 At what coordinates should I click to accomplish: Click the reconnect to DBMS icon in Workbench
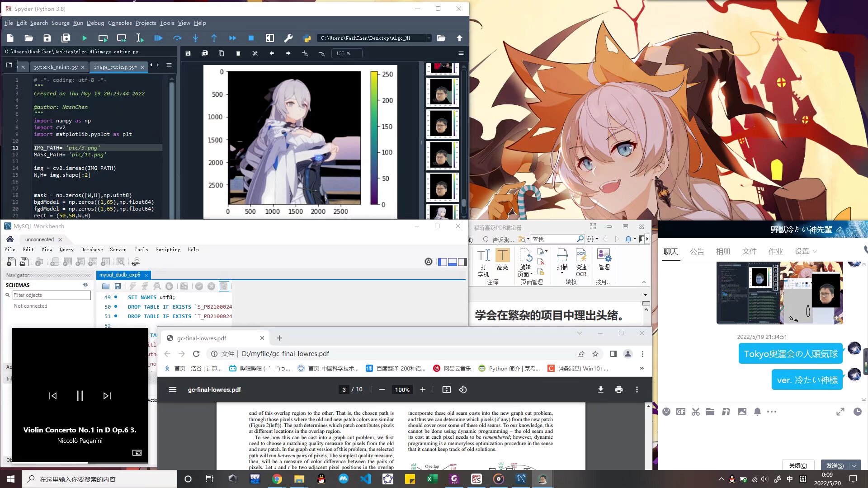(136, 262)
